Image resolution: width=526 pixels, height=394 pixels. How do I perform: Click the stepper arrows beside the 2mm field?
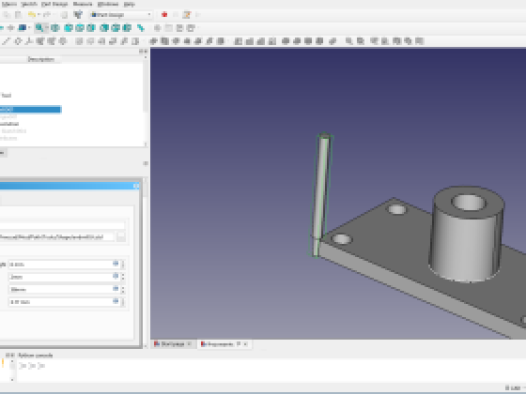pos(123,277)
